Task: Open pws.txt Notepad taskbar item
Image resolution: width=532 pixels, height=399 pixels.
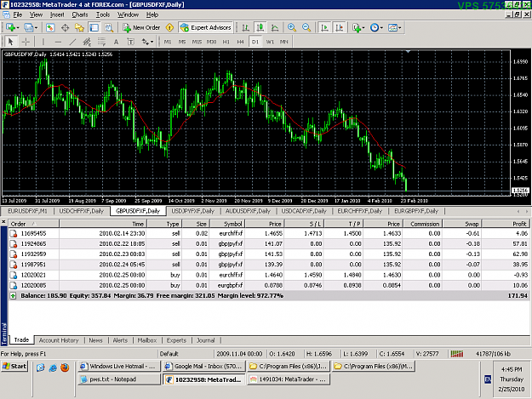Action: pyautogui.click(x=119, y=379)
